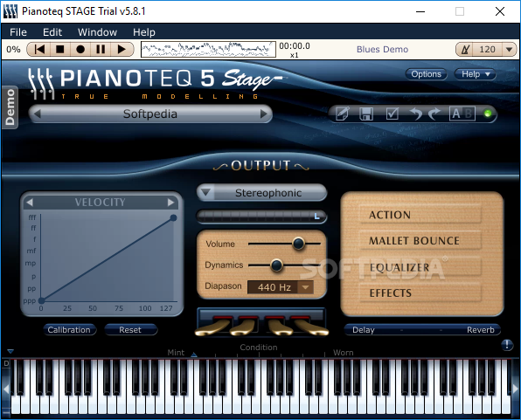Viewport: 521px width, 420px height.
Task: Toggle the Delay effect
Action: coord(364,330)
